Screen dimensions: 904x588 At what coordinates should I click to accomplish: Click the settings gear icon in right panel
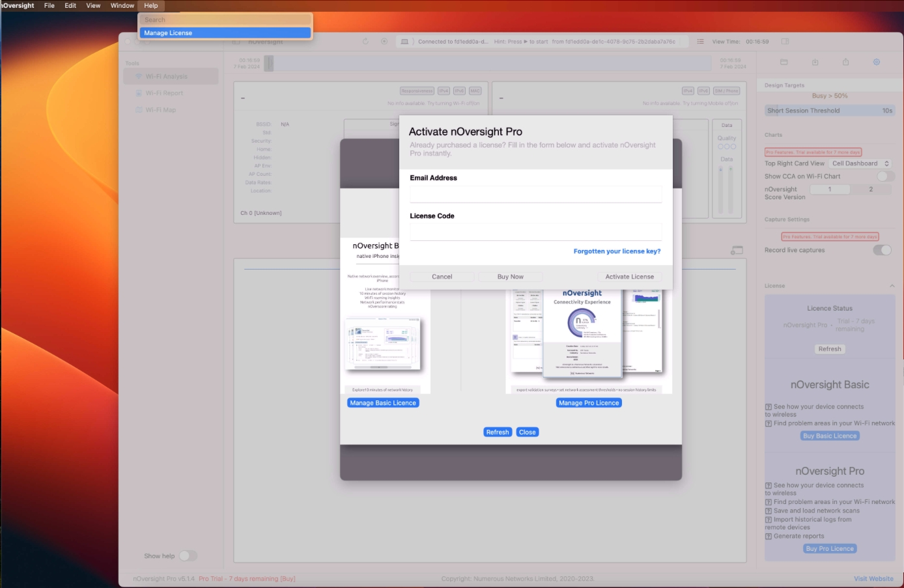876,62
